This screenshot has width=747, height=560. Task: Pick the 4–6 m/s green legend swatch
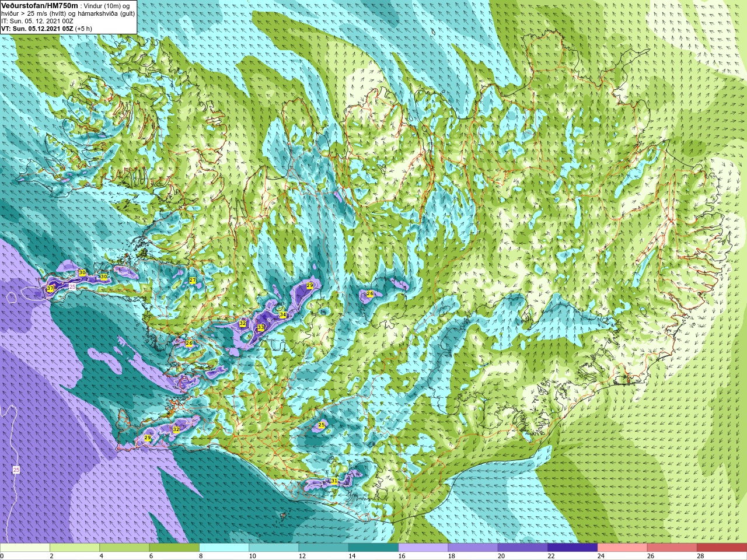[x=125, y=548]
